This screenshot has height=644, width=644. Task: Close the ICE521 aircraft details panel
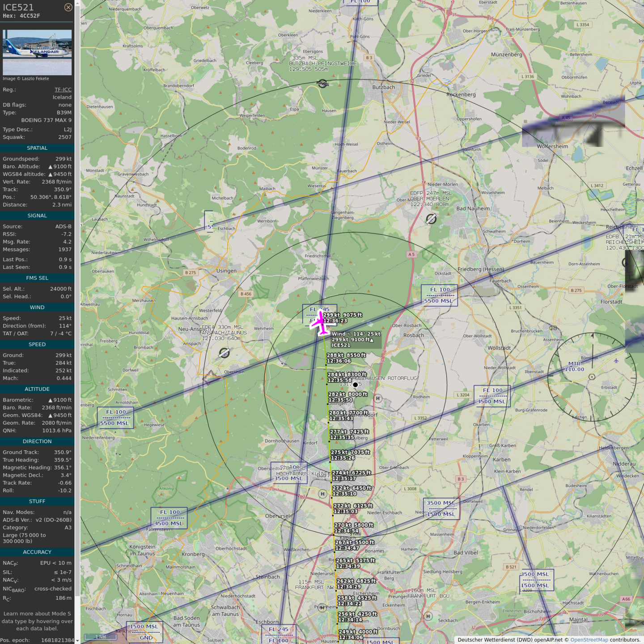click(x=68, y=7)
